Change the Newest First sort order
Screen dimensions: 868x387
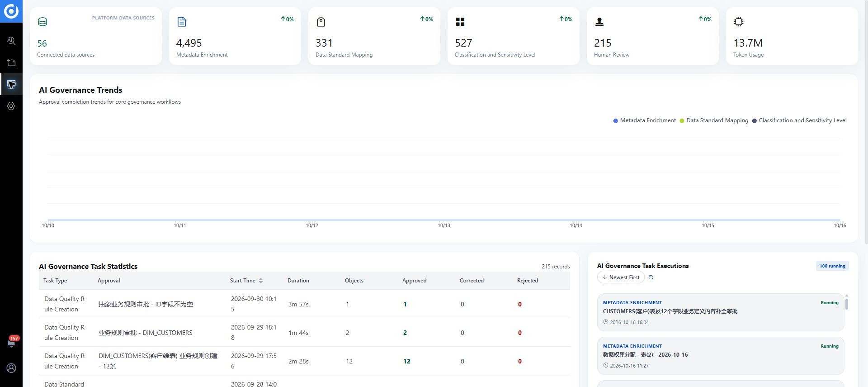tap(621, 277)
